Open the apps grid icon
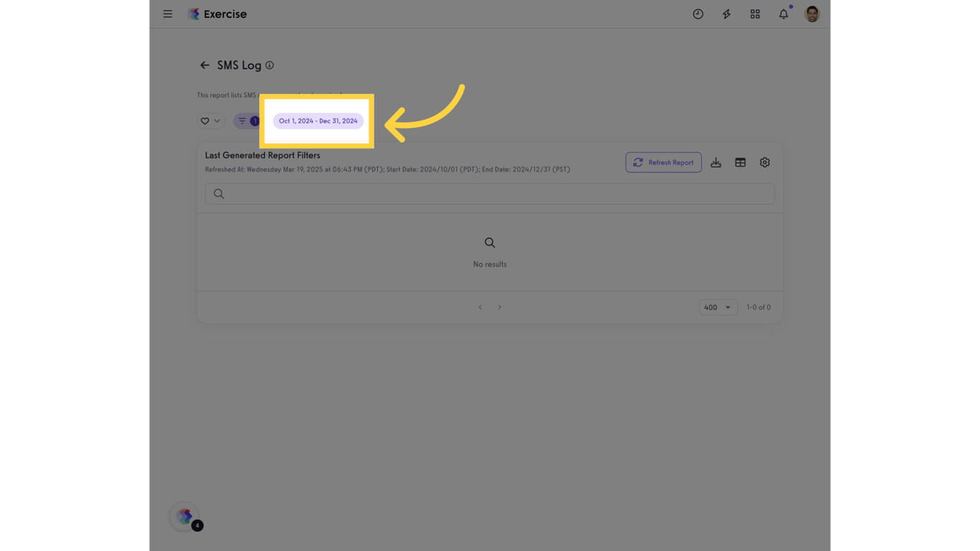This screenshot has height=551, width=980. pyautogui.click(x=755, y=14)
